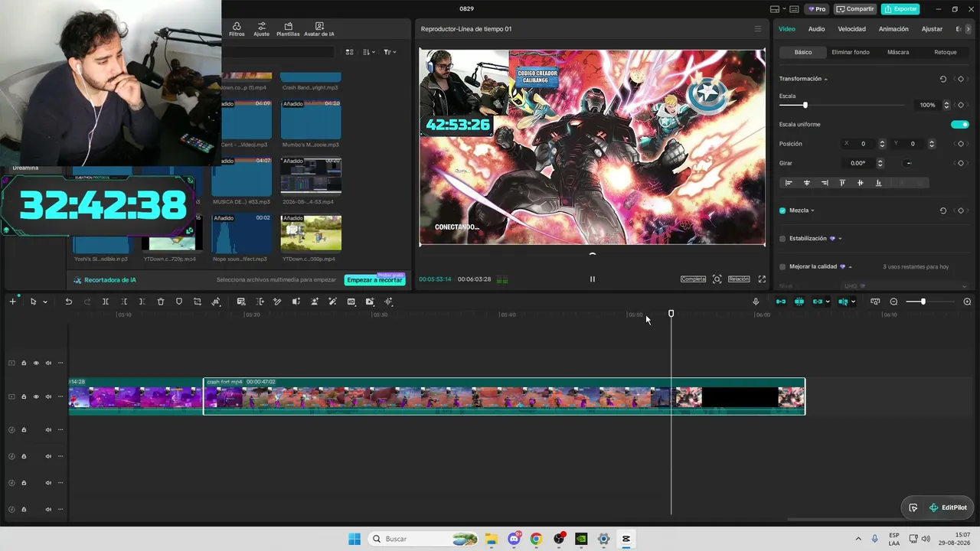Hide the main video track with eye icon
The image size is (980, 551).
click(x=36, y=396)
